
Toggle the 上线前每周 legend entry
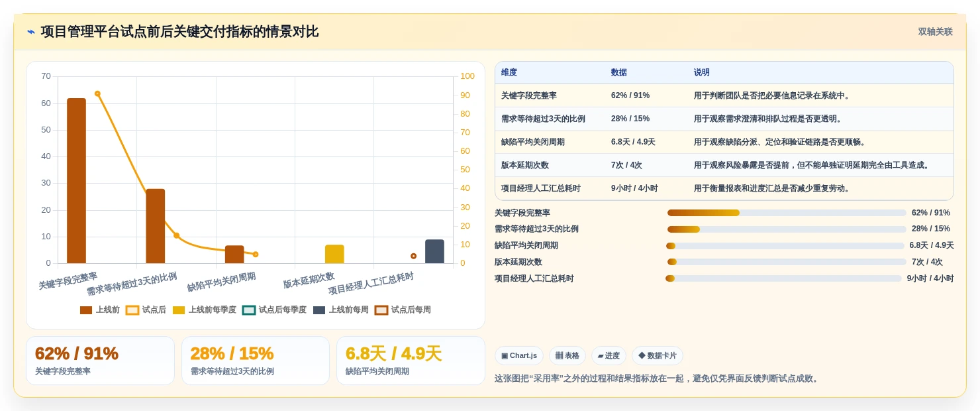click(x=341, y=310)
